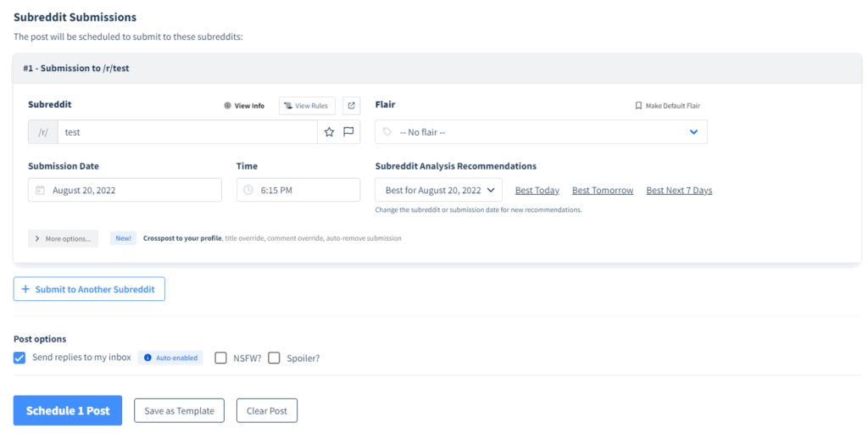Expand More options

(x=63, y=238)
